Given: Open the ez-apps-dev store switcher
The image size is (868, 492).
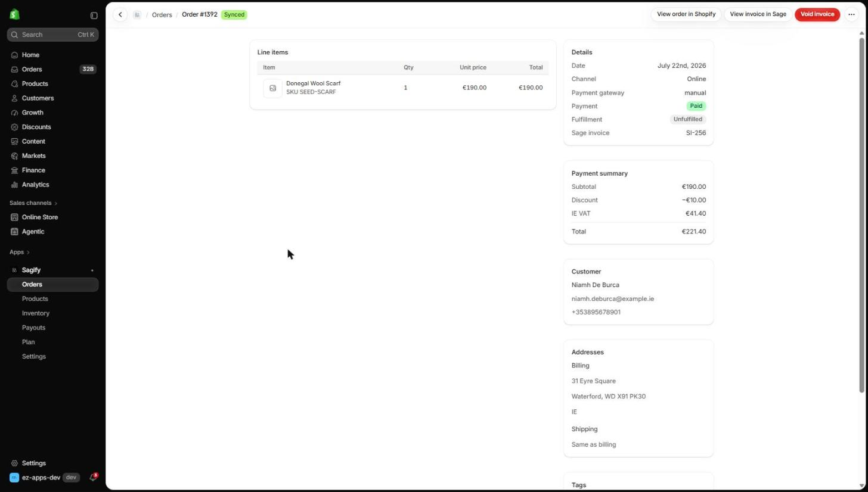Looking at the screenshot, I should (45, 478).
